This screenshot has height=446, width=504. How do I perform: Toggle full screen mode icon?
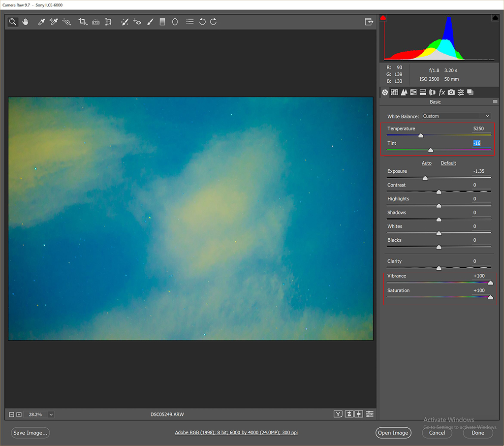click(369, 22)
